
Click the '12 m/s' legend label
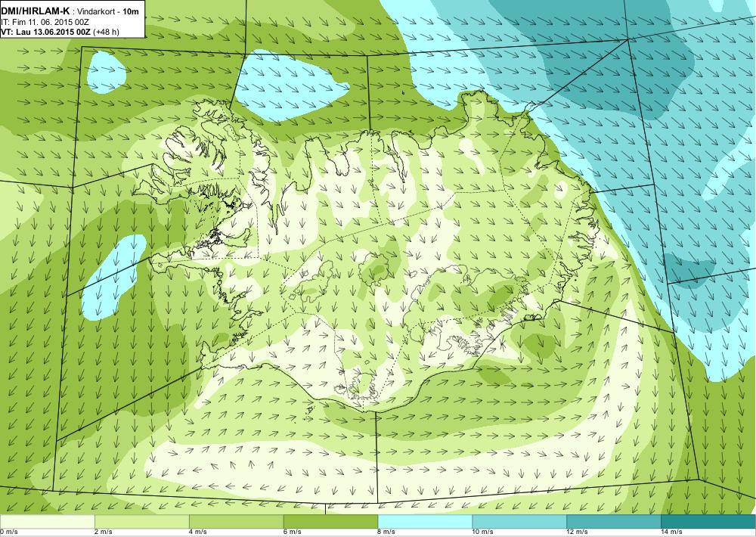[x=578, y=532]
